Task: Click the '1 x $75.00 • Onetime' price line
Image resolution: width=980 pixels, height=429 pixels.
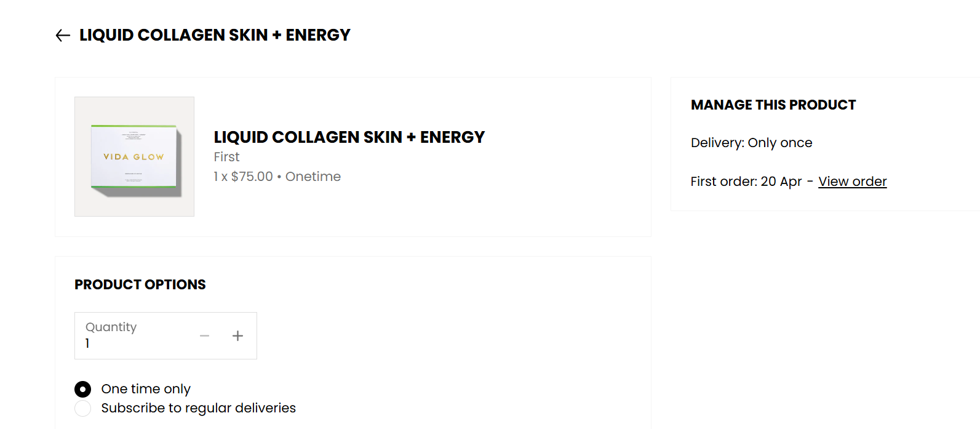Action: coord(277,177)
